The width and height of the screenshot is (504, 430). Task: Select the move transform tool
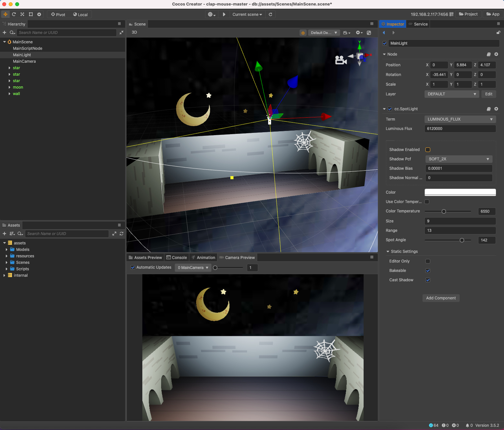click(x=5, y=14)
